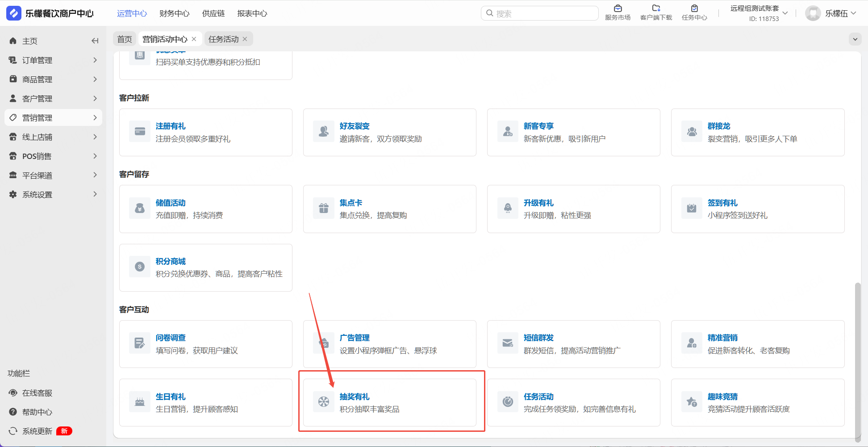Click the 乐檬餐饮商户中心 logo icon
Image resolution: width=868 pixels, height=447 pixels.
pos(14,13)
